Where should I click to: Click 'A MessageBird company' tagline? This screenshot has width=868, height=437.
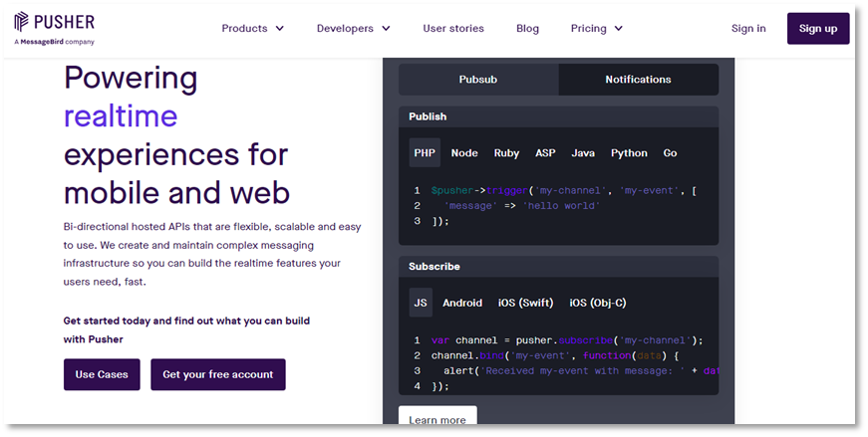(54, 42)
